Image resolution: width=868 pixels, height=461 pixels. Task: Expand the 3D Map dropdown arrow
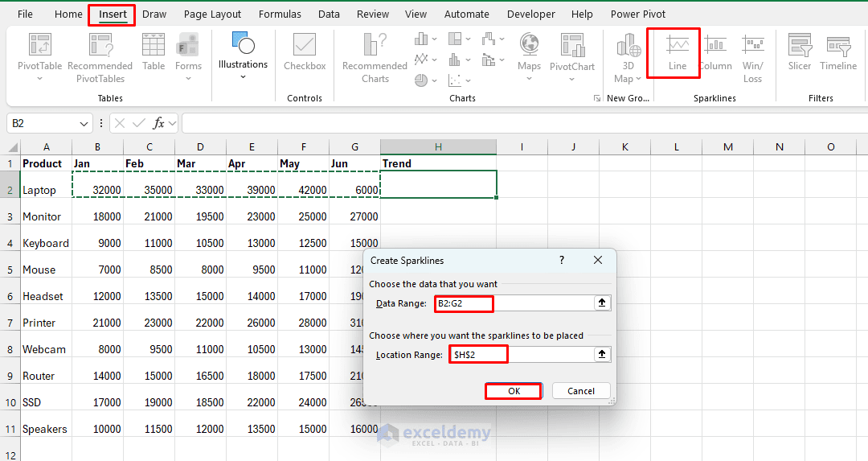638,79
